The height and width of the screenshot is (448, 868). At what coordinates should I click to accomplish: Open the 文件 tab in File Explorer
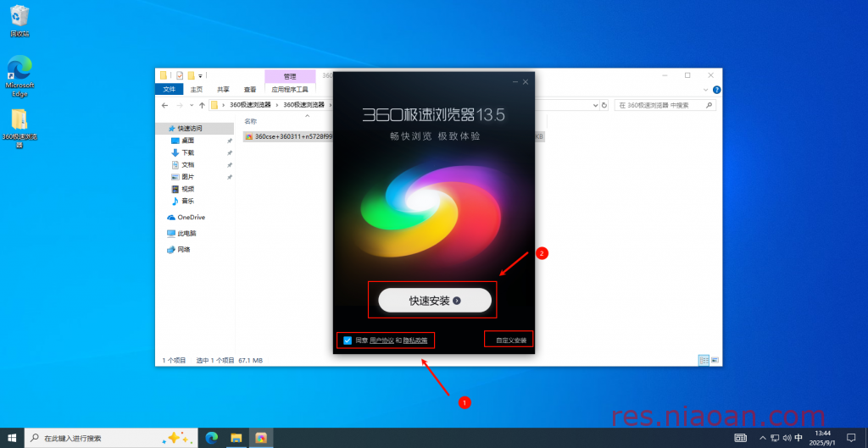[170, 89]
